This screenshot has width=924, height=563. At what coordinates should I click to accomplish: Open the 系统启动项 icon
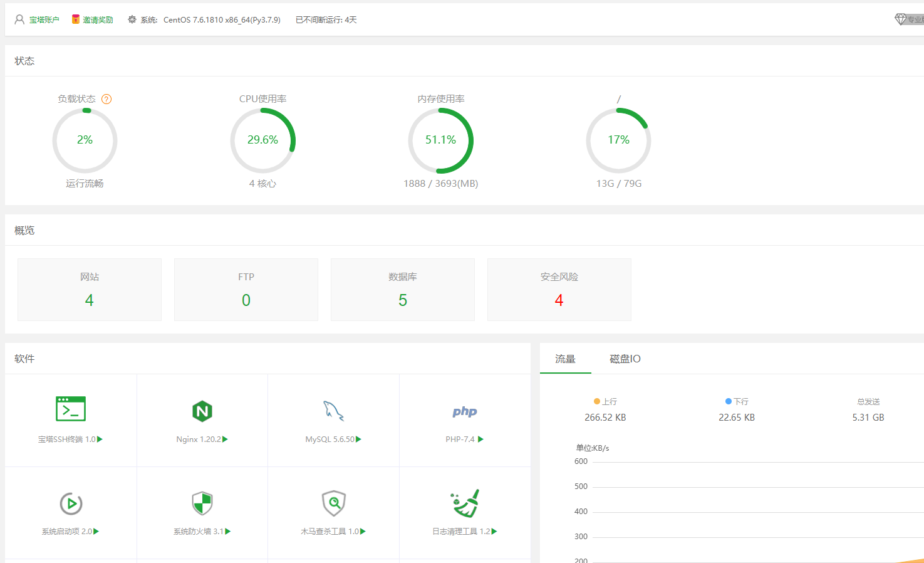click(71, 503)
